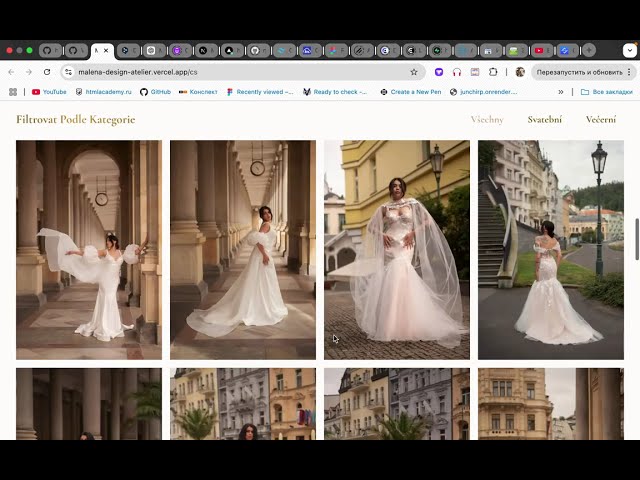The image size is (640, 480).
Task: Select the Všechny category filter
Action: click(487, 120)
